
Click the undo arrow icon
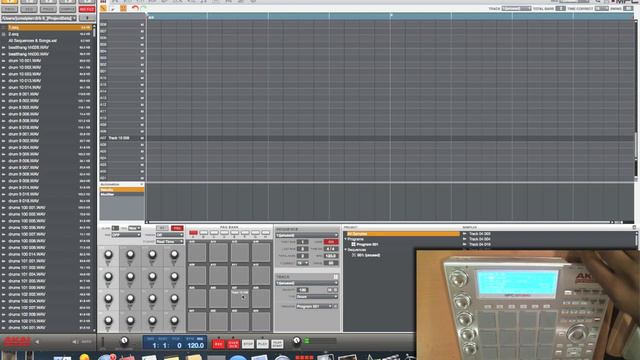click(135, 8)
